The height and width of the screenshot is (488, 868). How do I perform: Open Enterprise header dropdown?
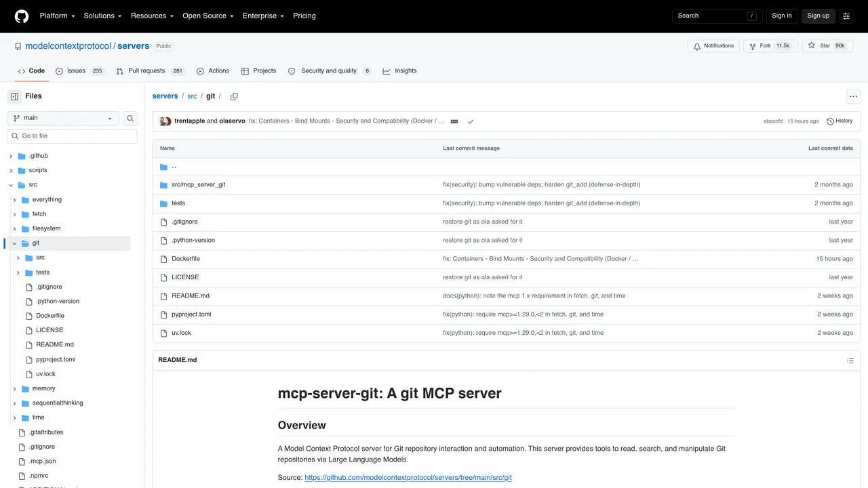pyautogui.click(x=264, y=16)
